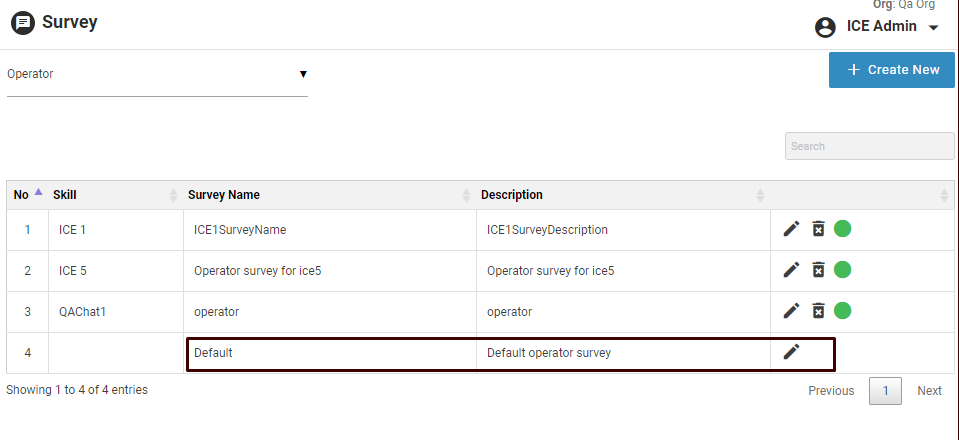This screenshot has height=440, width=959.
Task: Toggle the green status for ICE 5
Action: pos(843,270)
